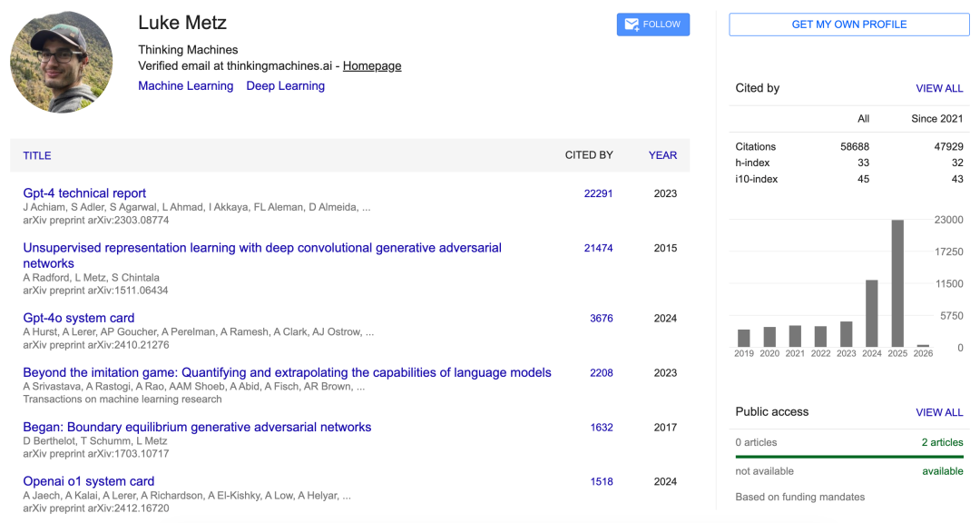Click the Cited By column header
The width and height of the screenshot is (980, 523).
tap(589, 155)
